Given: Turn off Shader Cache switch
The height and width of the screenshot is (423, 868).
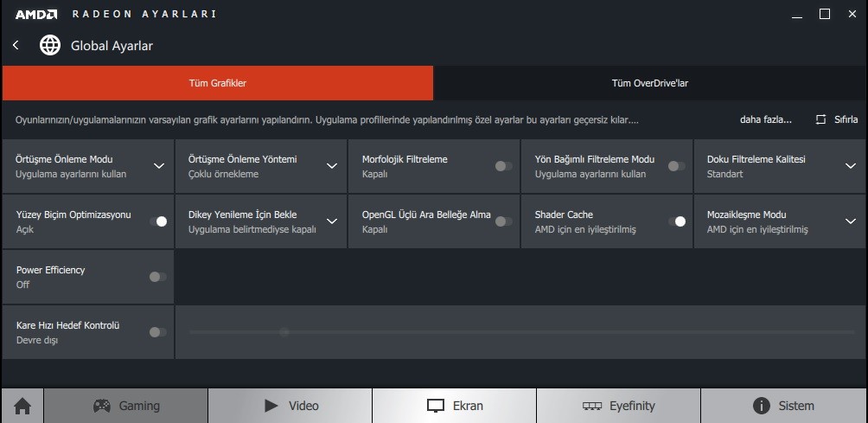Looking at the screenshot, I should click(676, 221).
